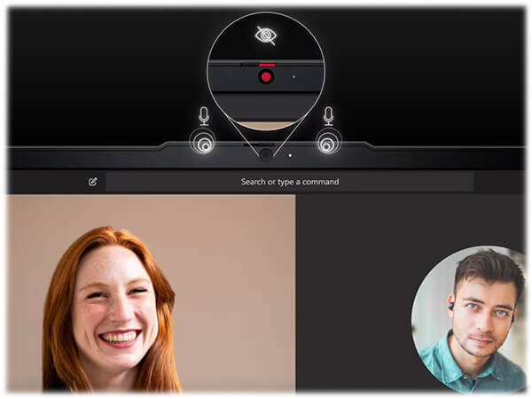Viewport: 532px width, 399px height.
Task: Click the pointed tip of the magnifier callout
Action: click(x=266, y=147)
